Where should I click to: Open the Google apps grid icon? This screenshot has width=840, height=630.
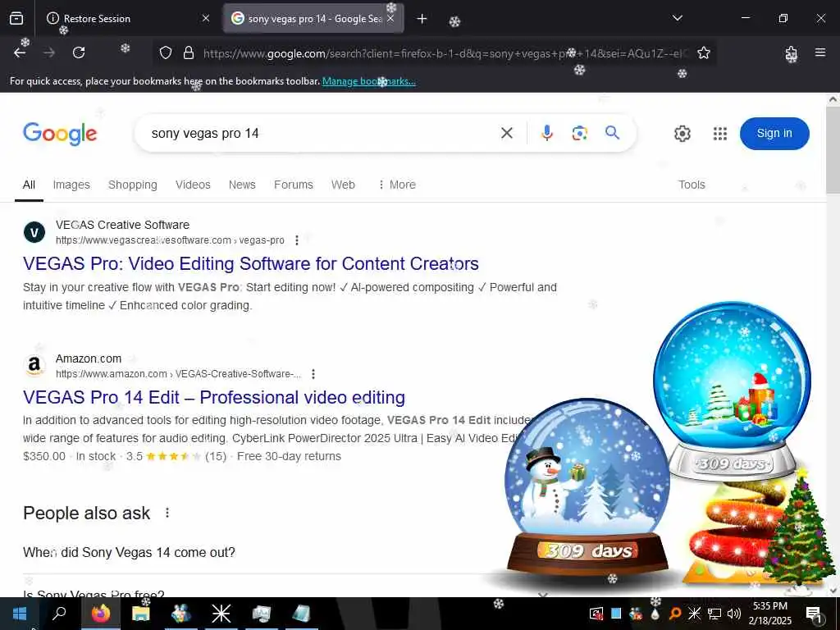click(720, 134)
